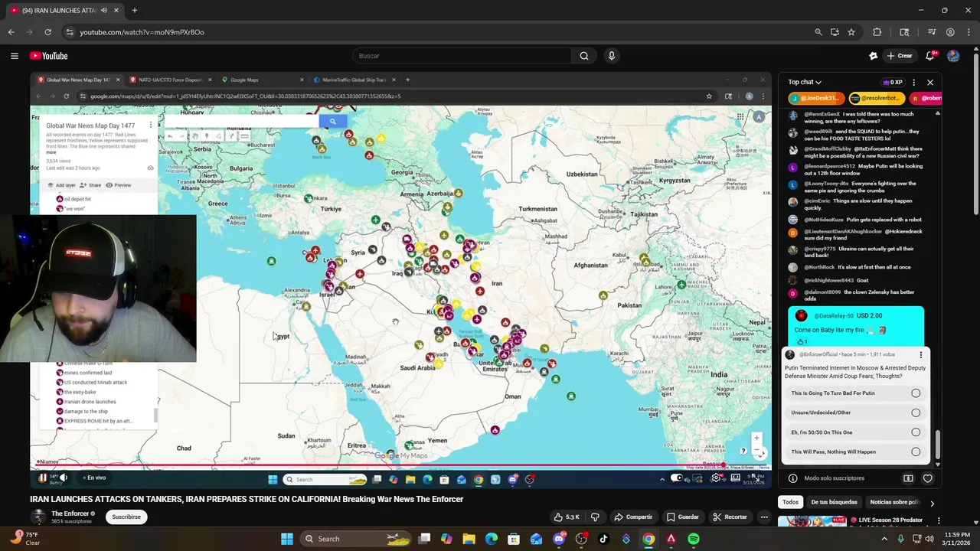Image resolution: width=980 pixels, height=551 pixels.
Task: Click the Recortar clip button
Action: pos(730,517)
